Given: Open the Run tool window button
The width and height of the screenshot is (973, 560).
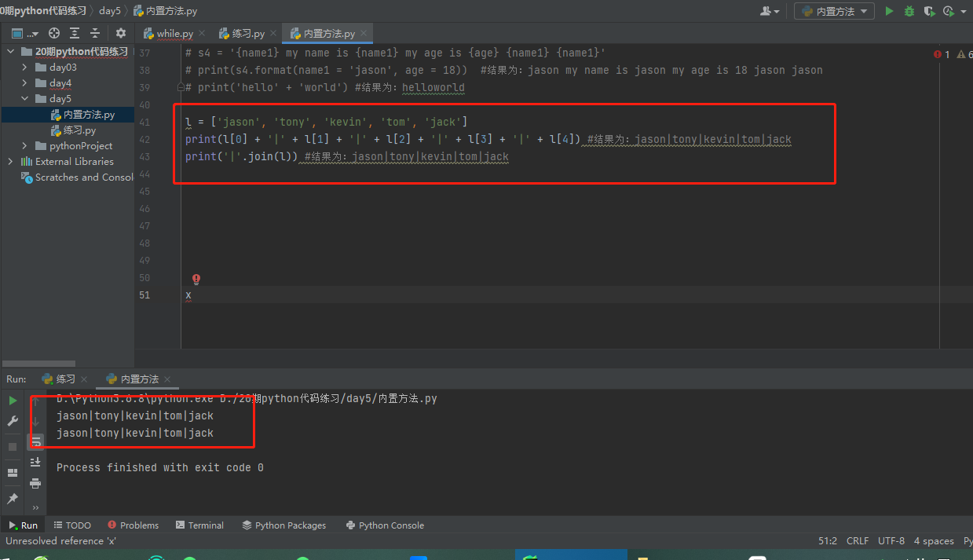Looking at the screenshot, I should tap(23, 525).
